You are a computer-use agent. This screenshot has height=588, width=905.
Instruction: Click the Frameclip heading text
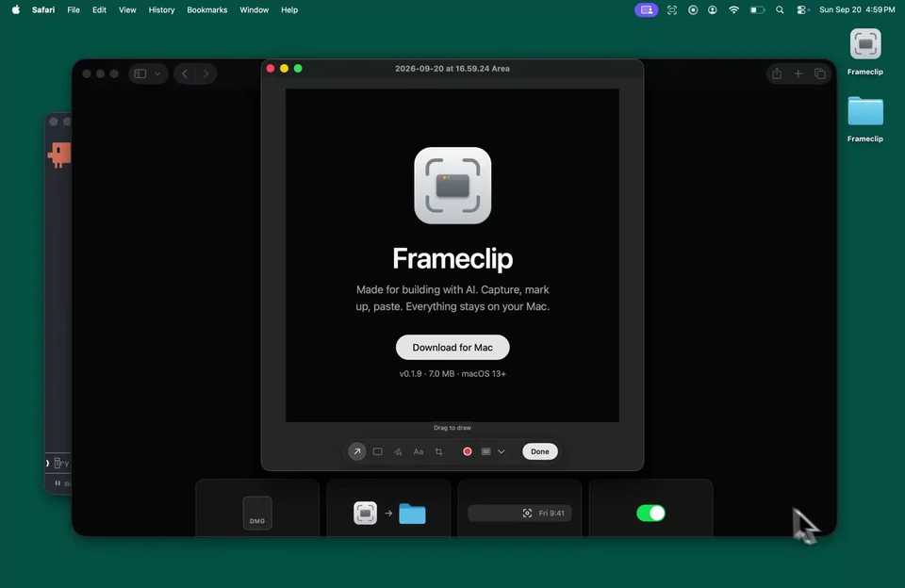pos(452,258)
